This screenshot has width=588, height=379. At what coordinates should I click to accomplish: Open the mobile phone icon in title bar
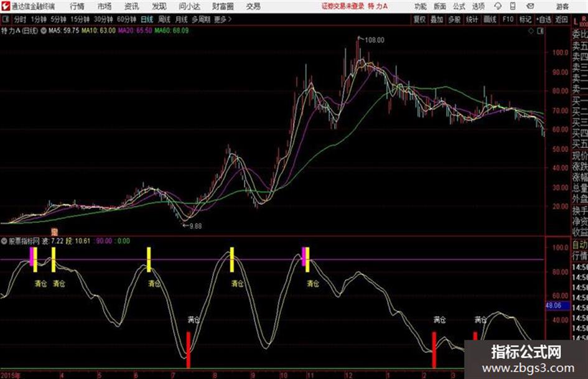coord(513,6)
